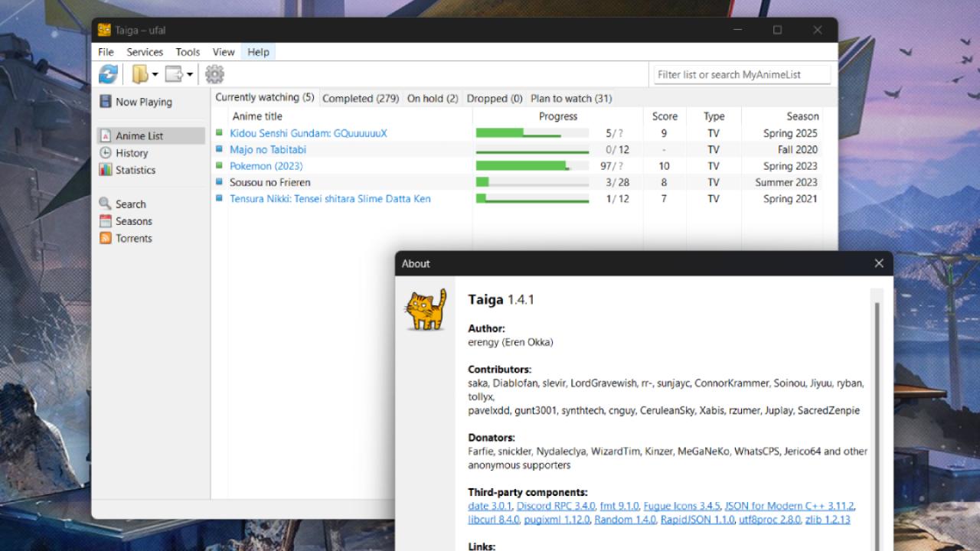Viewport: 980px width, 551px height.
Task: Open History in the sidebar
Action: [124, 153]
